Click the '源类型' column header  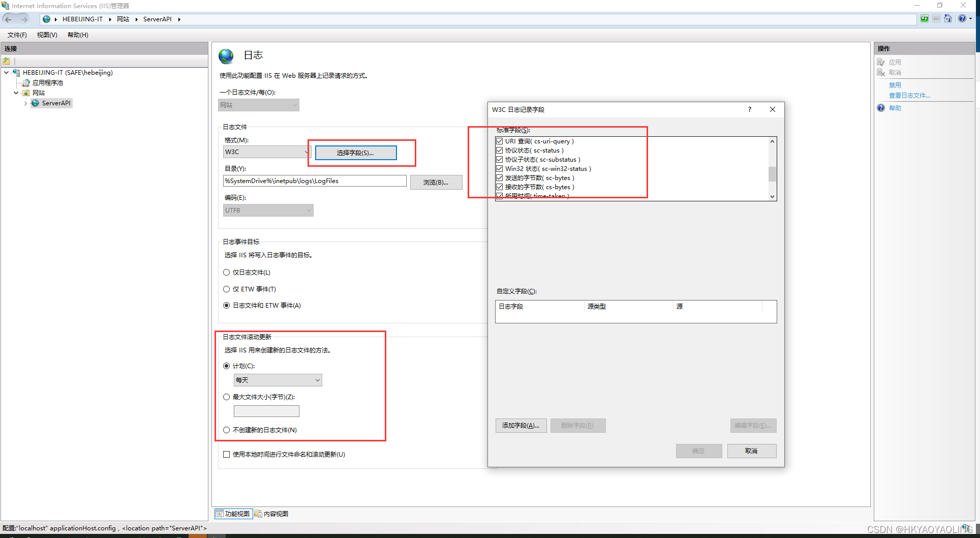click(629, 307)
